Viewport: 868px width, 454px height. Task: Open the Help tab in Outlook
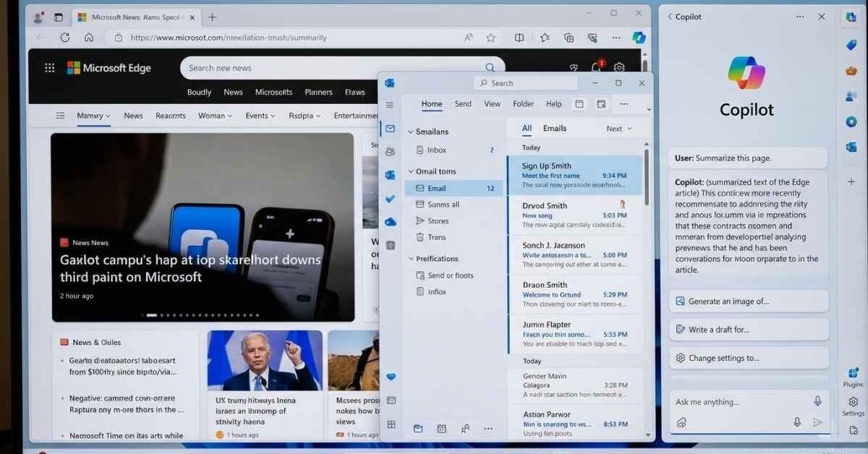[554, 104]
